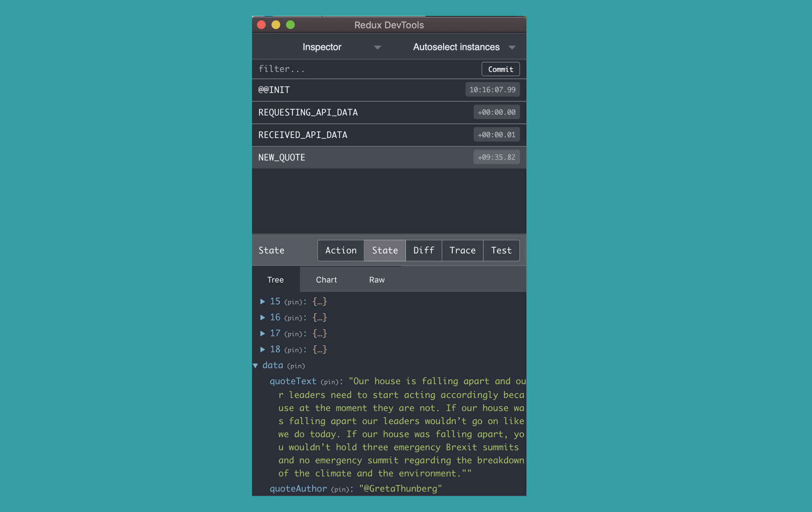Expand tree node 16
Viewport: 812px width, 512px height.
click(x=262, y=317)
